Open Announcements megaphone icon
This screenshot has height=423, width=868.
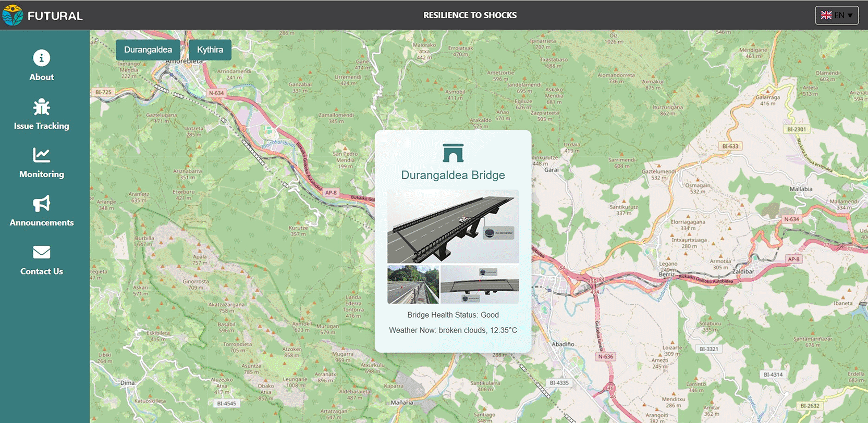point(42,203)
